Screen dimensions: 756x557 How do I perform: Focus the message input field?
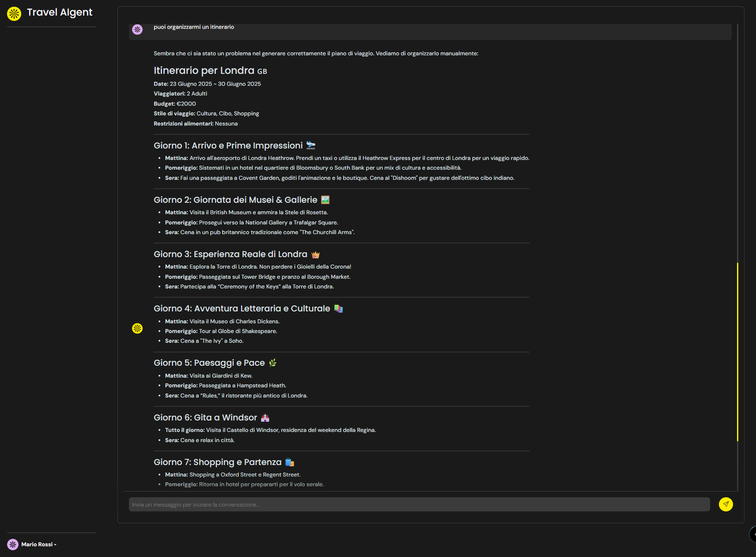click(419, 504)
